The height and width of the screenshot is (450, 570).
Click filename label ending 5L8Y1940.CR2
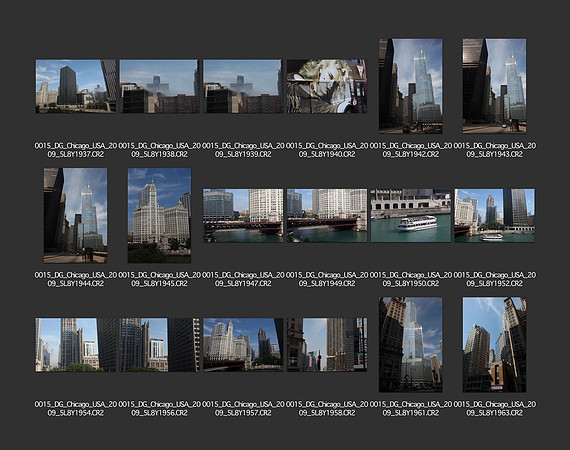point(327,150)
